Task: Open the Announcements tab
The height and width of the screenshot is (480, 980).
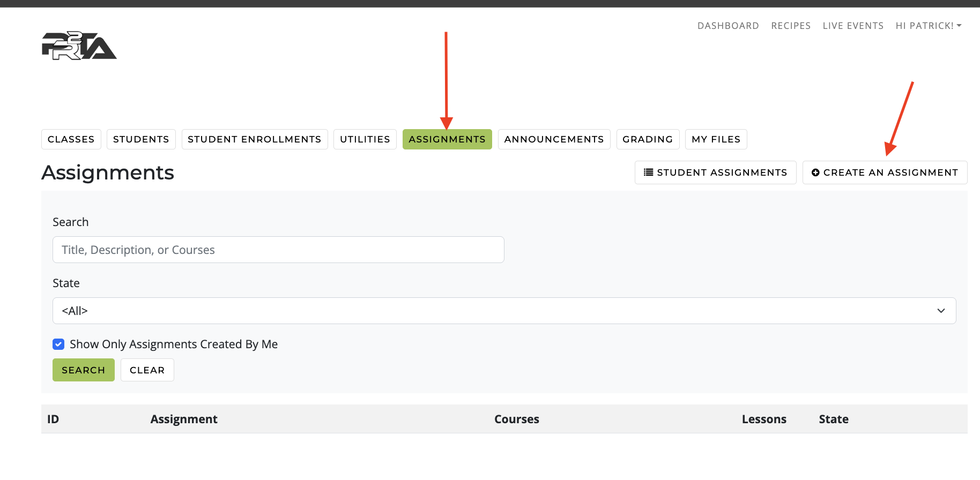Action: click(x=554, y=139)
